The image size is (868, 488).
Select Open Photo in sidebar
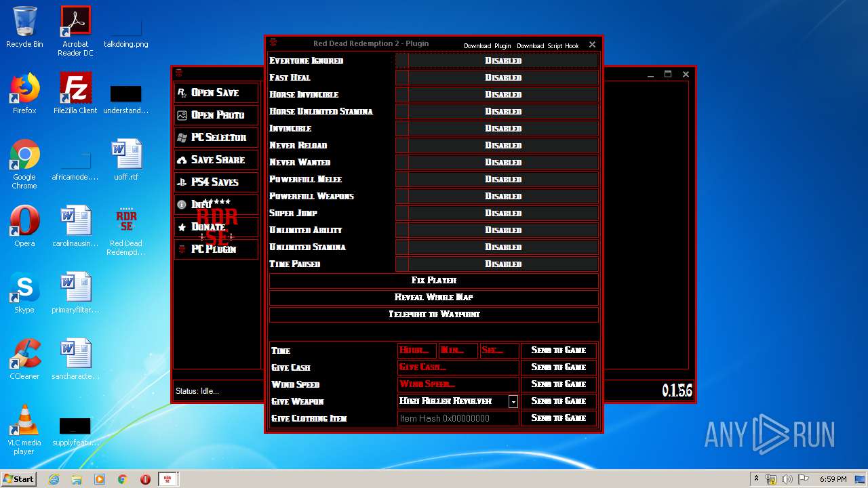(216, 115)
